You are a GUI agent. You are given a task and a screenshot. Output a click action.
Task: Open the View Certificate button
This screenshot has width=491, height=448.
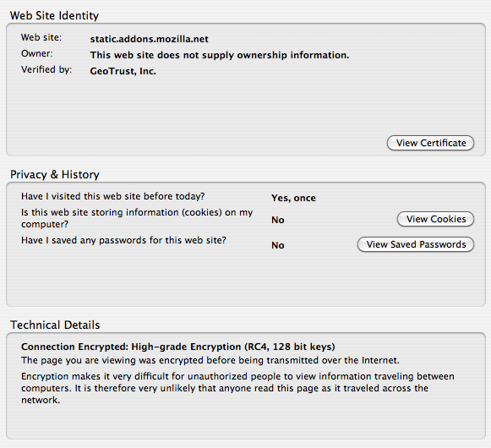[x=430, y=143]
